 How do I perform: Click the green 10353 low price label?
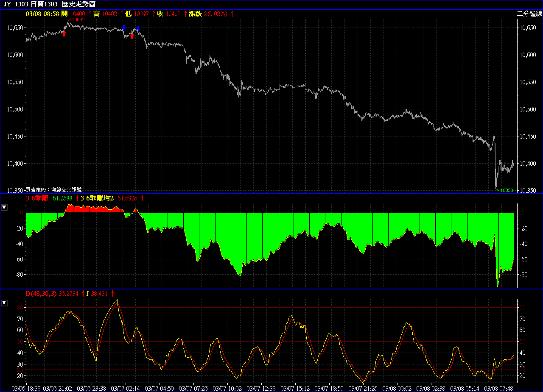pyautogui.click(x=507, y=191)
